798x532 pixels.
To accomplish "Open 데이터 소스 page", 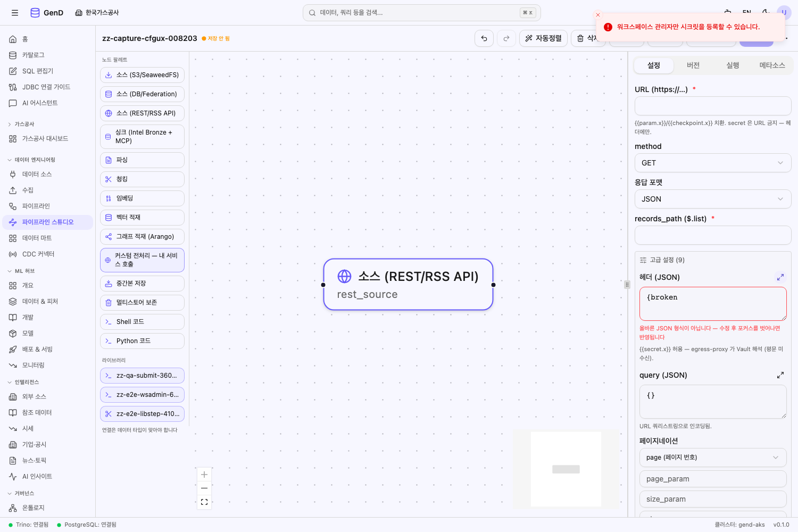I will [48, 174].
